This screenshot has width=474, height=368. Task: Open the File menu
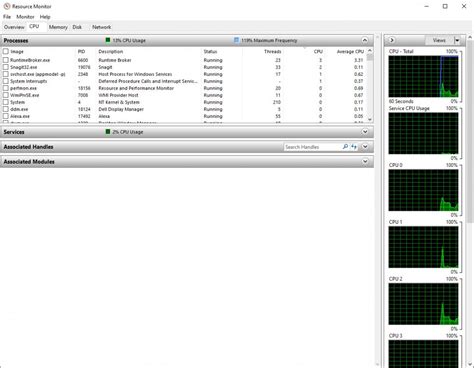click(7, 17)
